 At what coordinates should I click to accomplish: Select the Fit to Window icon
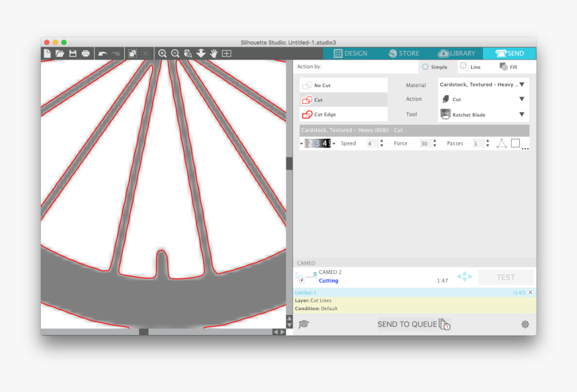click(x=226, y=54)
